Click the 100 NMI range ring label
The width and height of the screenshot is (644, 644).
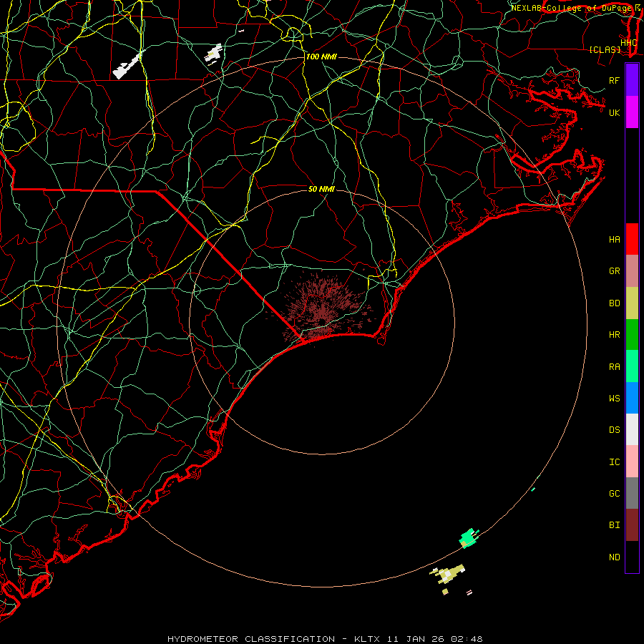[321, 57]
